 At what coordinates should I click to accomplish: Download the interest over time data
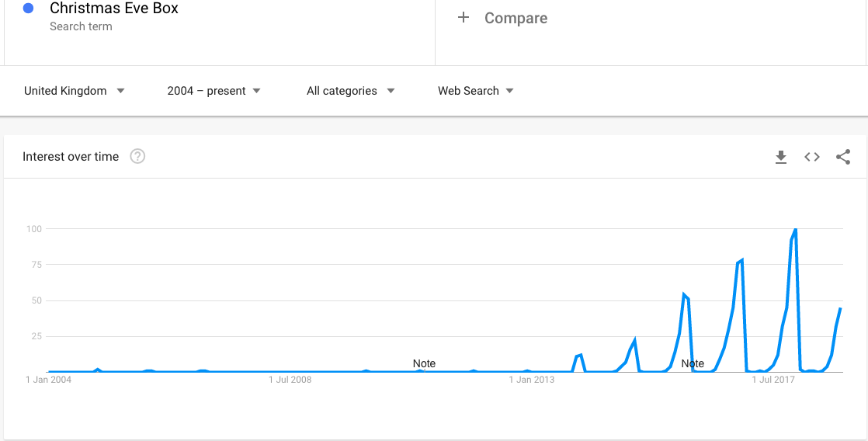tap(780, 157)
